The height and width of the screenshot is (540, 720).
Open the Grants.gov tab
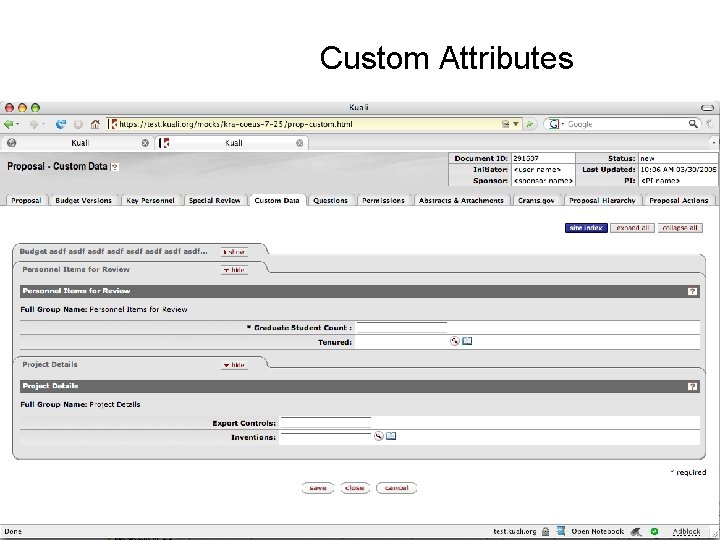click(536, 200)
